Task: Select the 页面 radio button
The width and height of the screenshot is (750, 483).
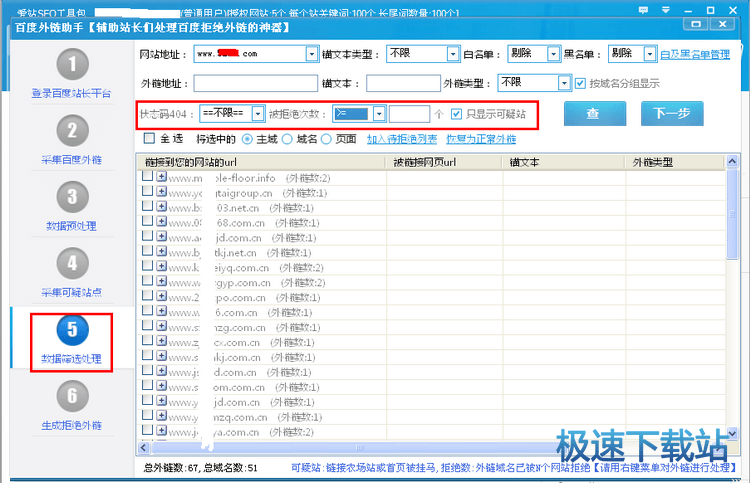Action: [x=326, y=139]
